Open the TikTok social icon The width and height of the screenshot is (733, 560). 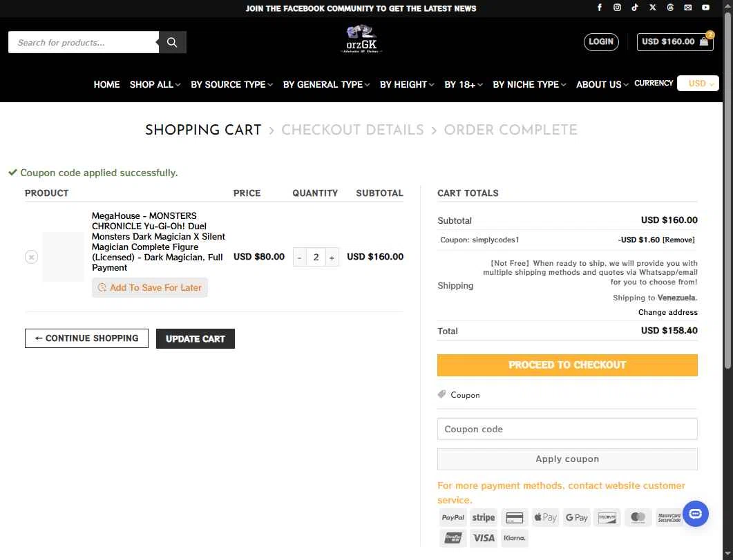point(635,8)
